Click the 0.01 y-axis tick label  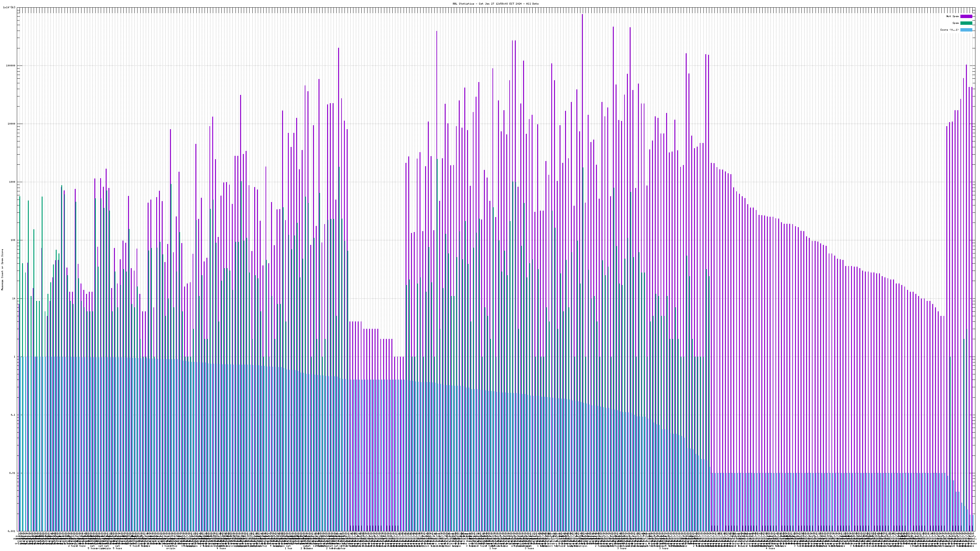click(x=13, y=473)
